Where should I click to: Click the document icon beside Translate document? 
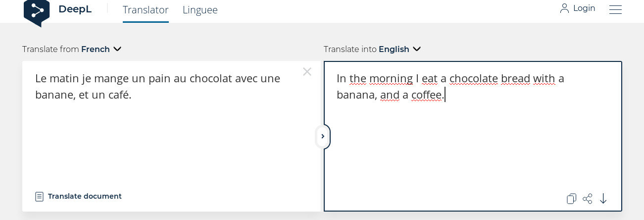coord(40,197)
